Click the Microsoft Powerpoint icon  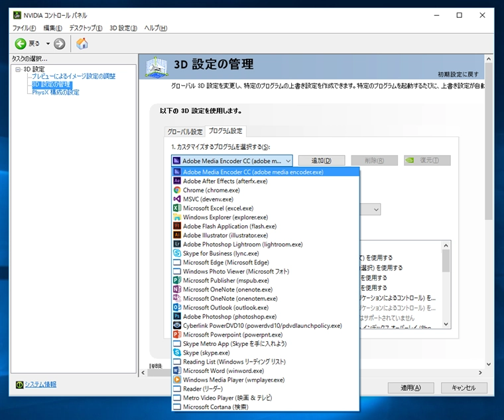tap(177, 335)
